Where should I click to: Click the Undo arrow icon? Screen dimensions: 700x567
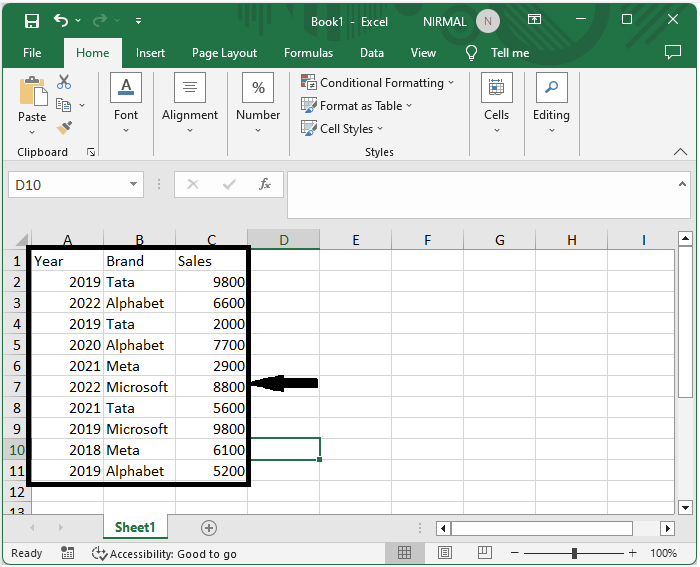pos(61,20)
